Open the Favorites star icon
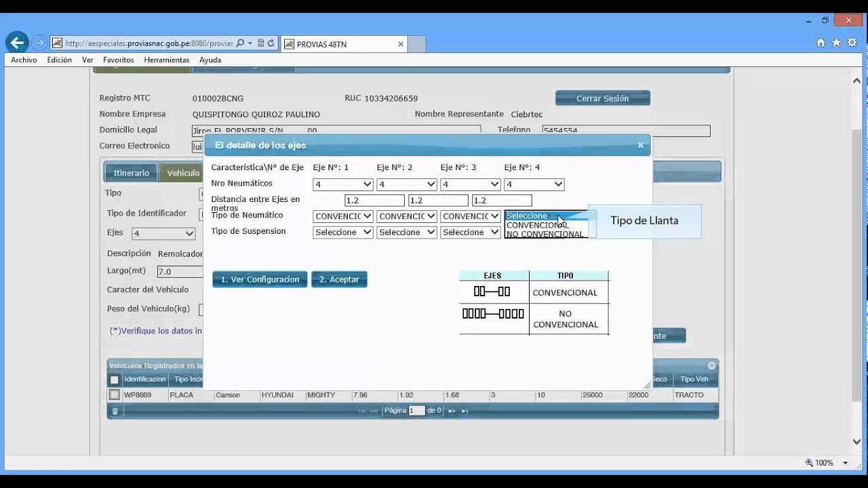The width and height of the screenshot is (868, 488). pyautogui.click(x=836, y=43)
